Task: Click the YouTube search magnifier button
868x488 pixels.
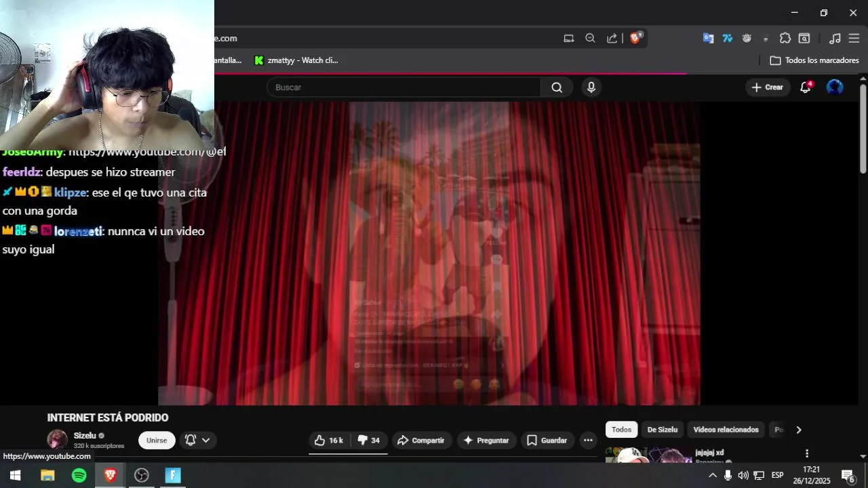Action: (557, 87)
